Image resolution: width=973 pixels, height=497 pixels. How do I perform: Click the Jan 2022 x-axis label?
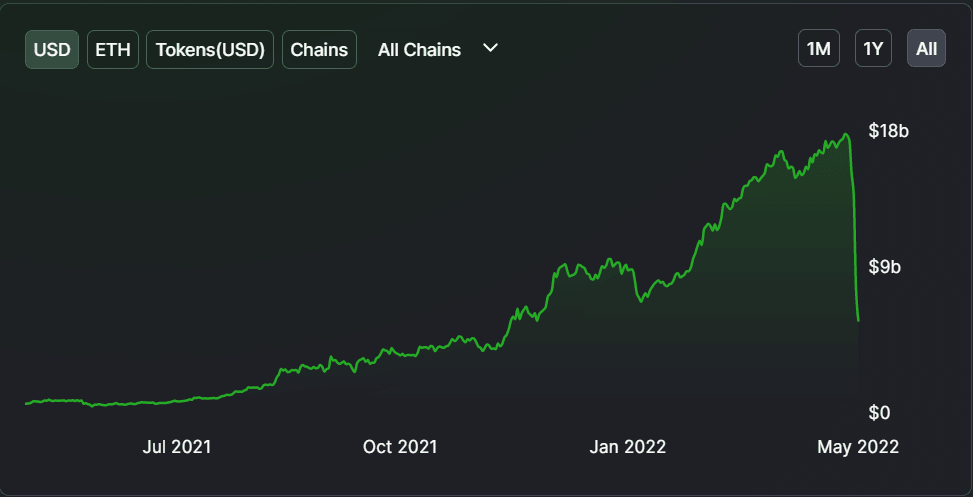(x=628, y=447)
